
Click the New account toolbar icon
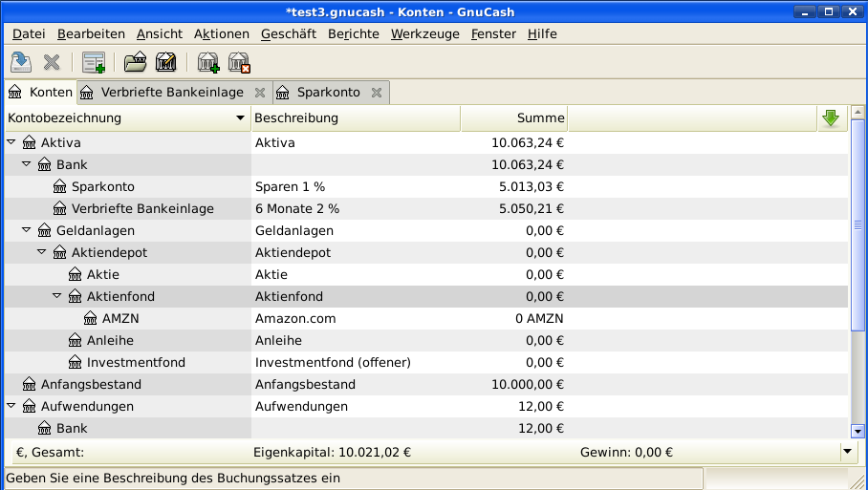207,63
